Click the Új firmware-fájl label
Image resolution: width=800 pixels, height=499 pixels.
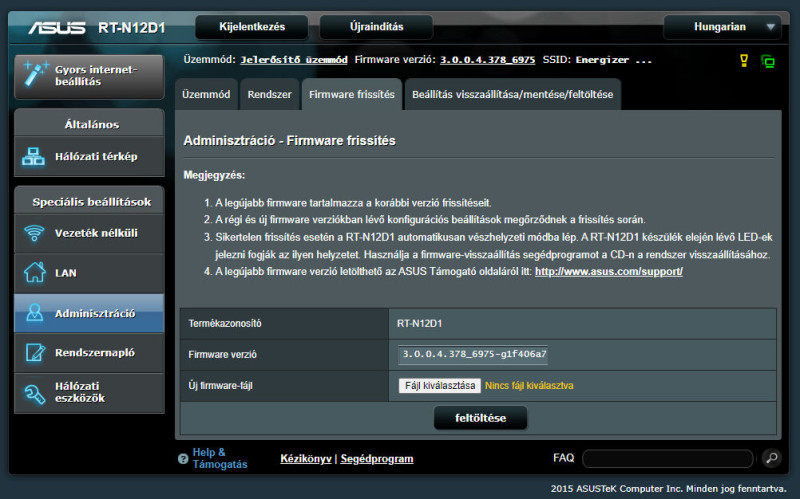220,386
